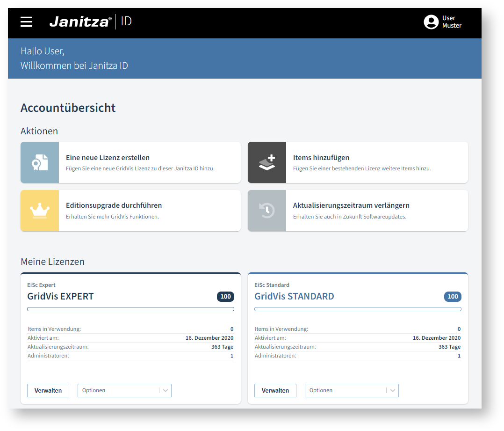
Task: Click the 100 badge on GridVis STANDARD
Action: click(x=453, y=297)
